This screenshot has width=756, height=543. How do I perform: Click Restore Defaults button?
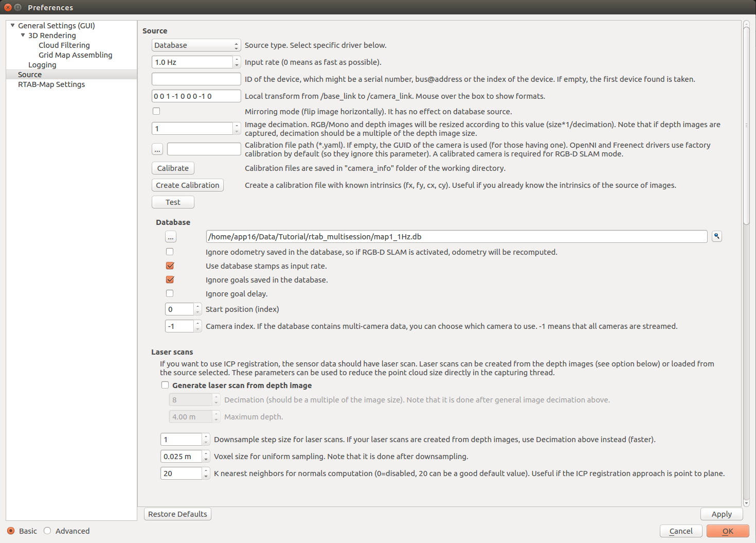(177, 514)
